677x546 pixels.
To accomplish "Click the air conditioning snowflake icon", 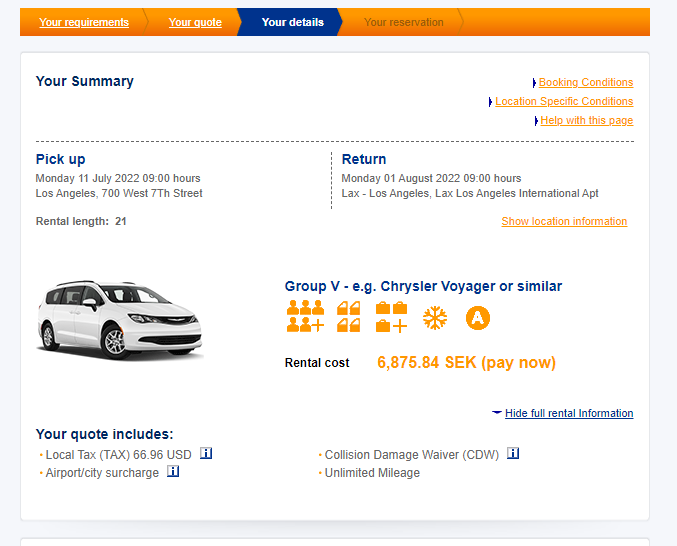I will (435, 318).
